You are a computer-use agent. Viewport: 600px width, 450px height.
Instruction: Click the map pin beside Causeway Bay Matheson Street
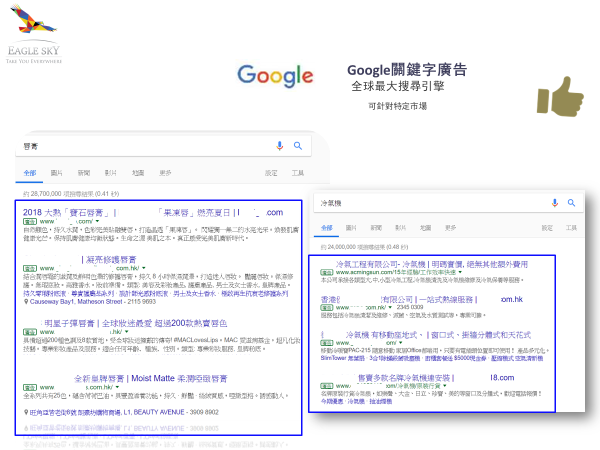pyautogui.click(x=26, y=302)
